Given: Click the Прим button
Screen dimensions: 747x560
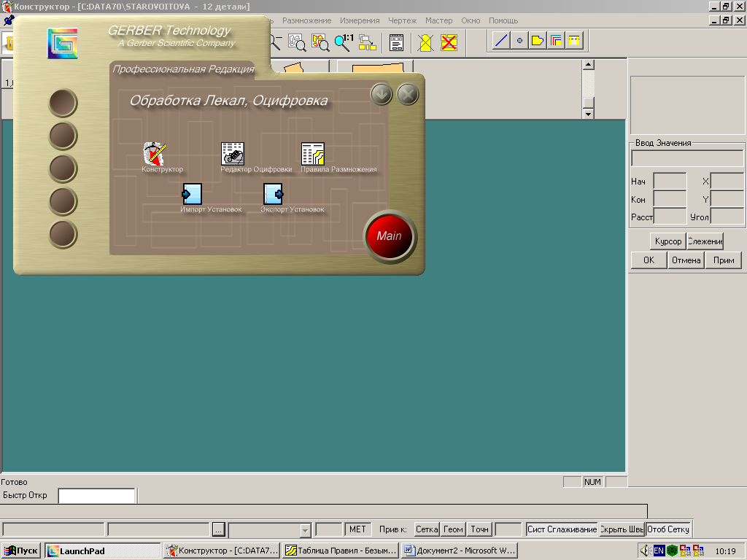Looking at the screenshot, I should coord(723,260).
